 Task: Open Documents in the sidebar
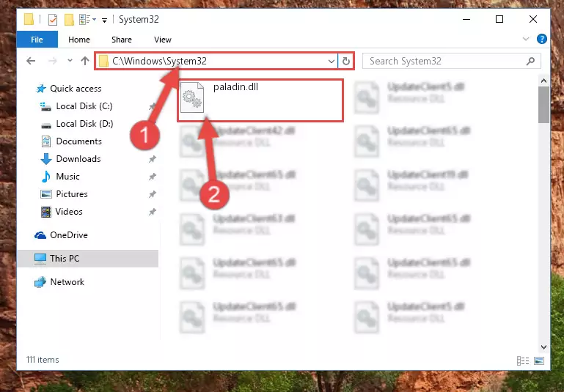pyautogui.click(x=78, y=141)
